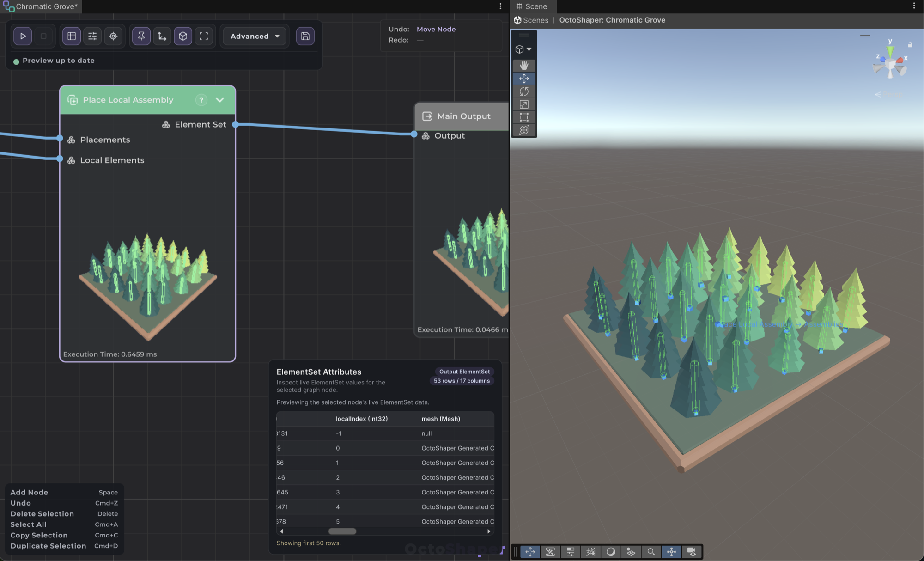
Task: Click the Scenes breadcrumb link
Action: tap(531, 20)
